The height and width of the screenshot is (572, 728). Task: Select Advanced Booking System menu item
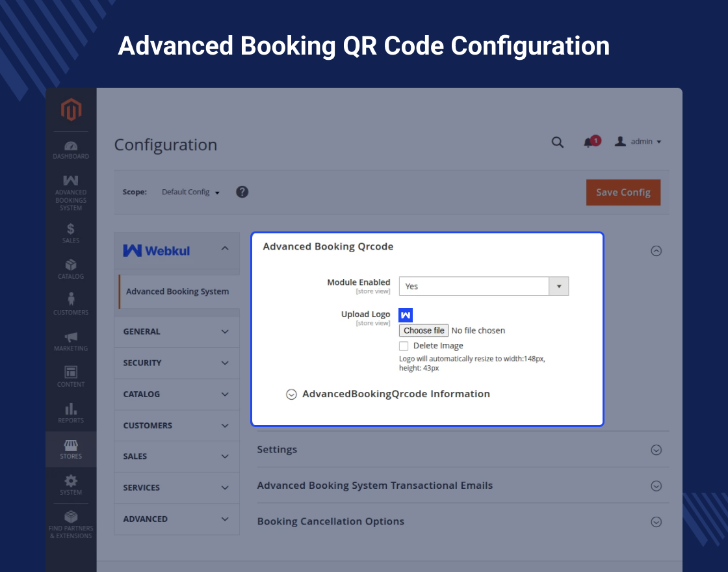point(178,292)
